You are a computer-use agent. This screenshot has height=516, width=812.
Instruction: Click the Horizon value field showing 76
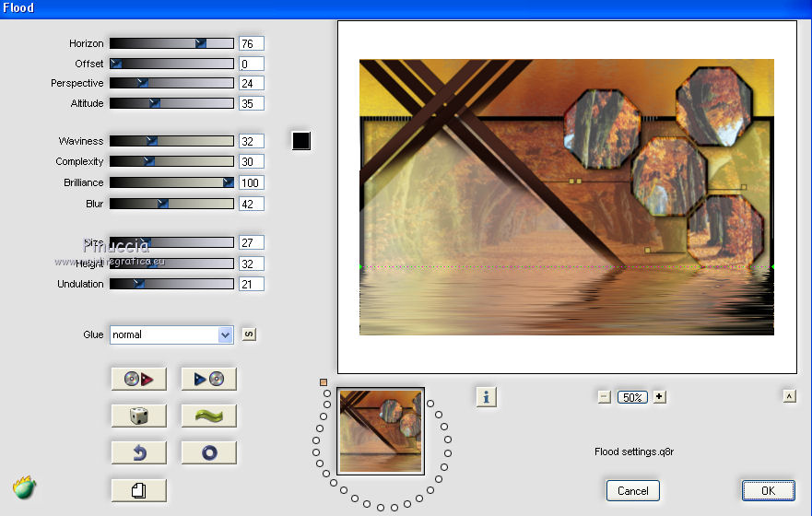(x=252, y=43)
